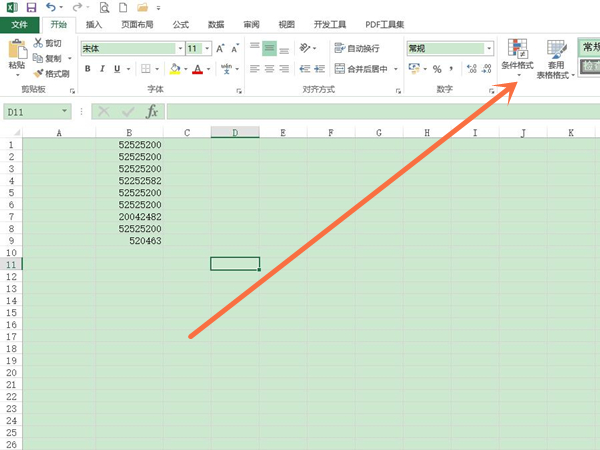
Task: Toggle align text left
Action: click(254, 69)
